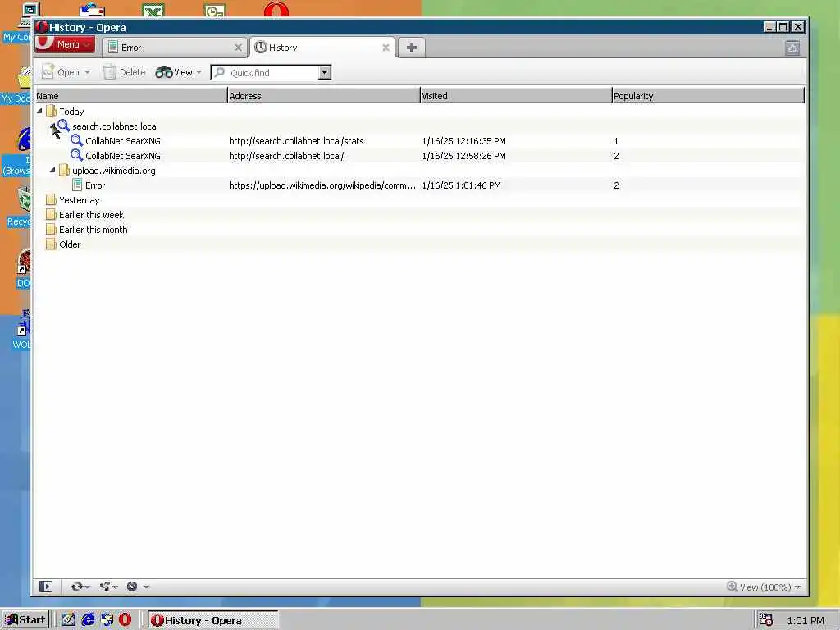Open the View (100%) zoom control
This screenshot has width=840, height=630.
[764, 587]
